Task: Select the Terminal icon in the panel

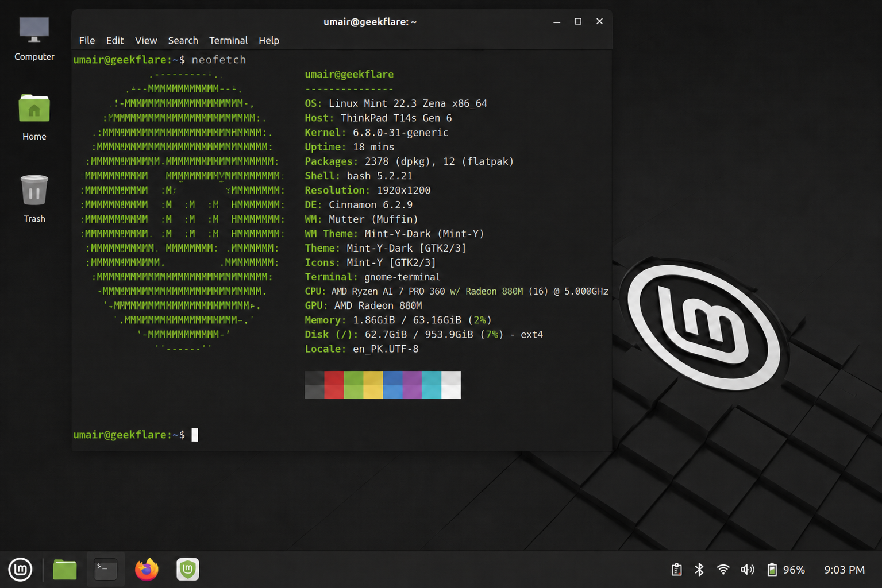Action: pos(106,570)
